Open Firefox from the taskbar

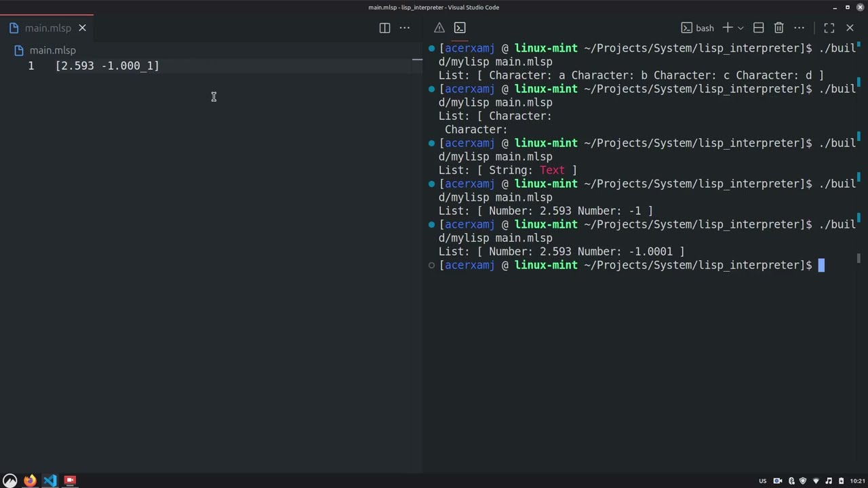click(x=30, y=481)
